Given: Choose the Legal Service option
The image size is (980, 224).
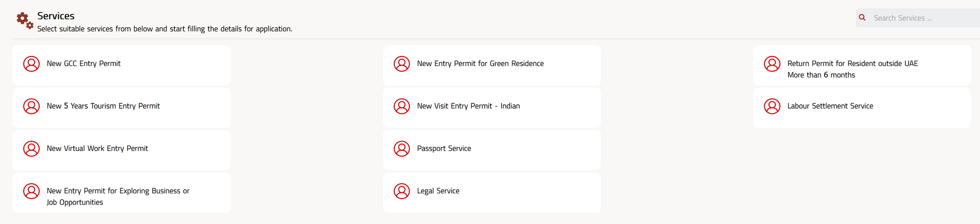Looking at the screenshot, I should point(492,192).
